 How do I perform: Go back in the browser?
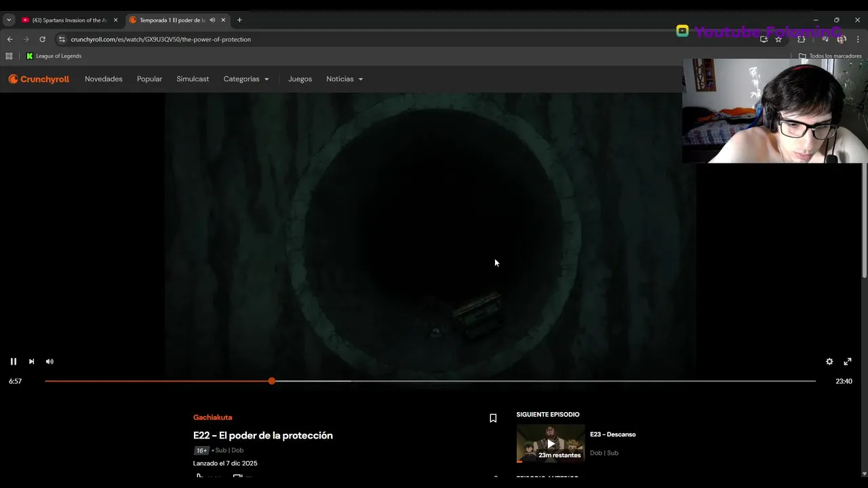[9, 39]
